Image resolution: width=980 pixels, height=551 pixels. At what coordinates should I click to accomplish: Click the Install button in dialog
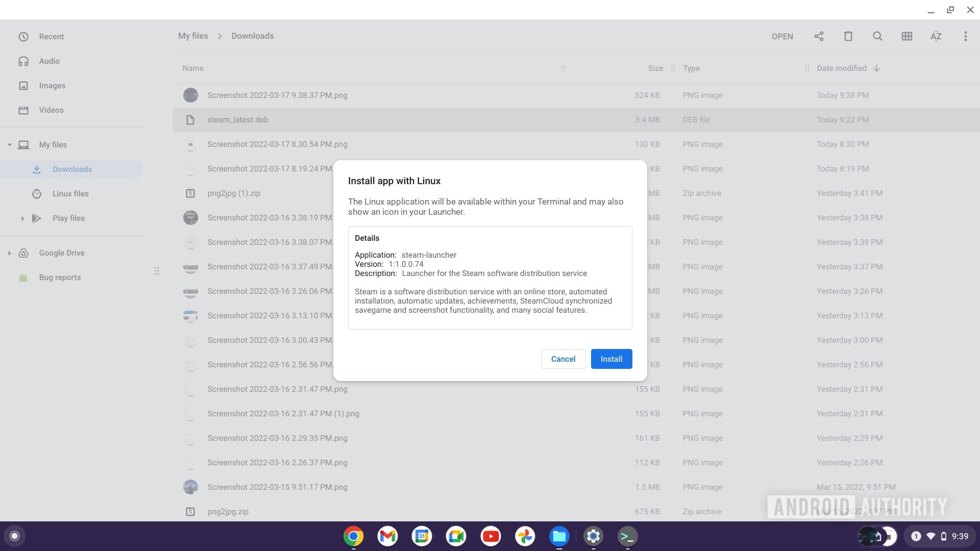pyautogui.click(x=611, y=359)
